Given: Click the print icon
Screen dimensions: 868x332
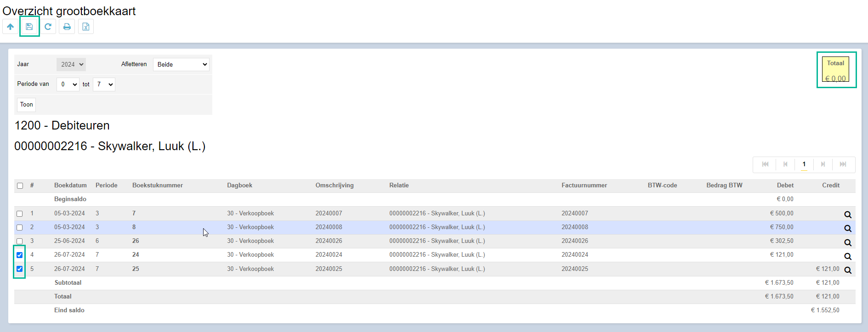Looking at the screenshot, I should point(67,27).
